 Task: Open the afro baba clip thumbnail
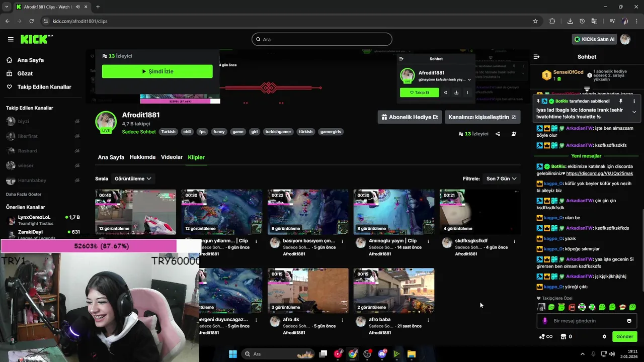tap(394, 291)
